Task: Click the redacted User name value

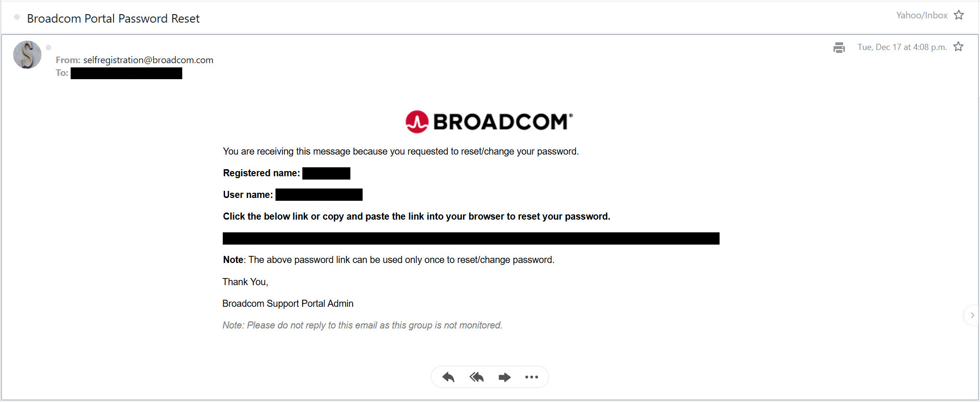Action: click(319, 195)
